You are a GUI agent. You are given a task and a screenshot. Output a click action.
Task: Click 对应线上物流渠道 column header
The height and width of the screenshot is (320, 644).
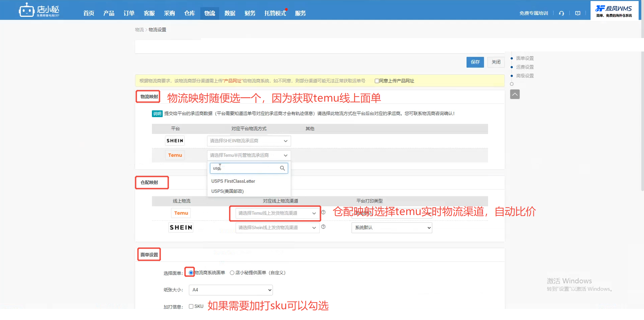coord(280,201)
